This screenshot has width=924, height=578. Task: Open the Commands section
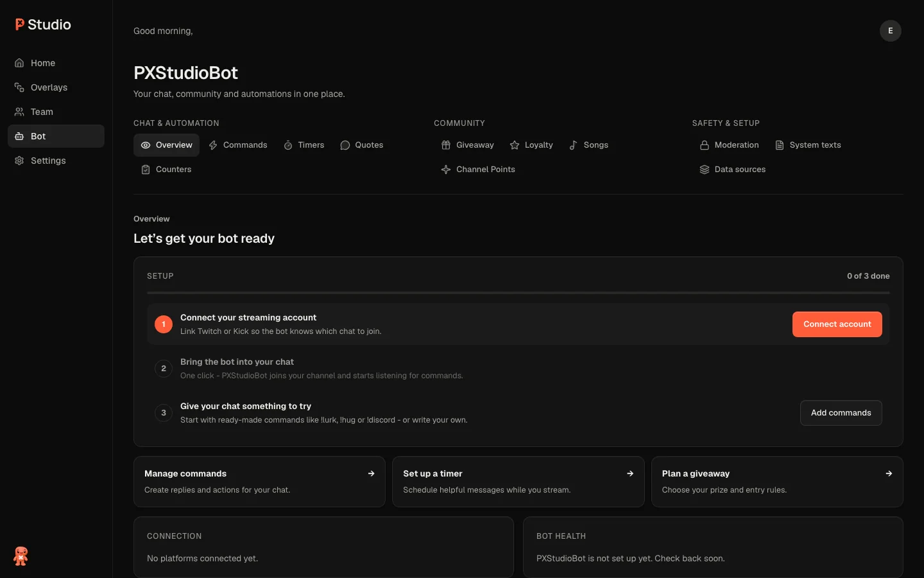[238, 145]
